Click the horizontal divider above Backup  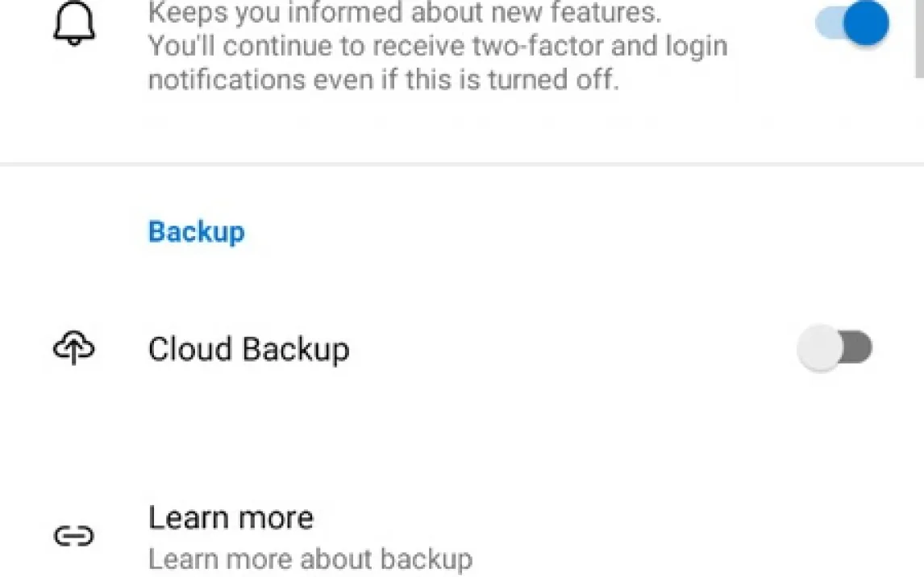[462, 164]
